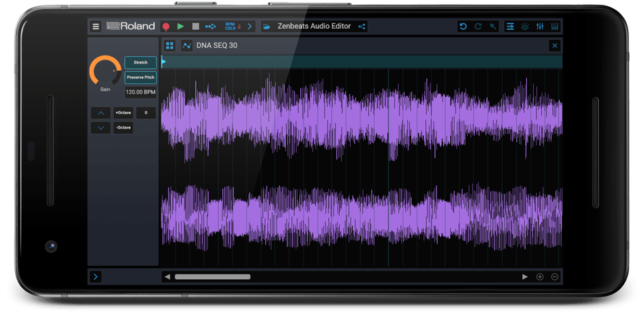Redo the last undone action

(478, 27)
